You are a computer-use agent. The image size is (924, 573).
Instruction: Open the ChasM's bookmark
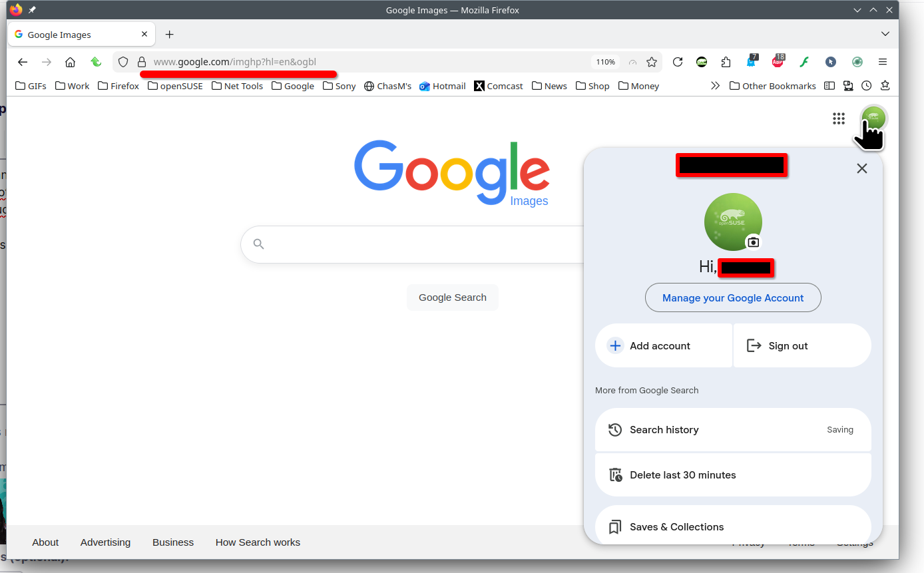tap(388, 86)
